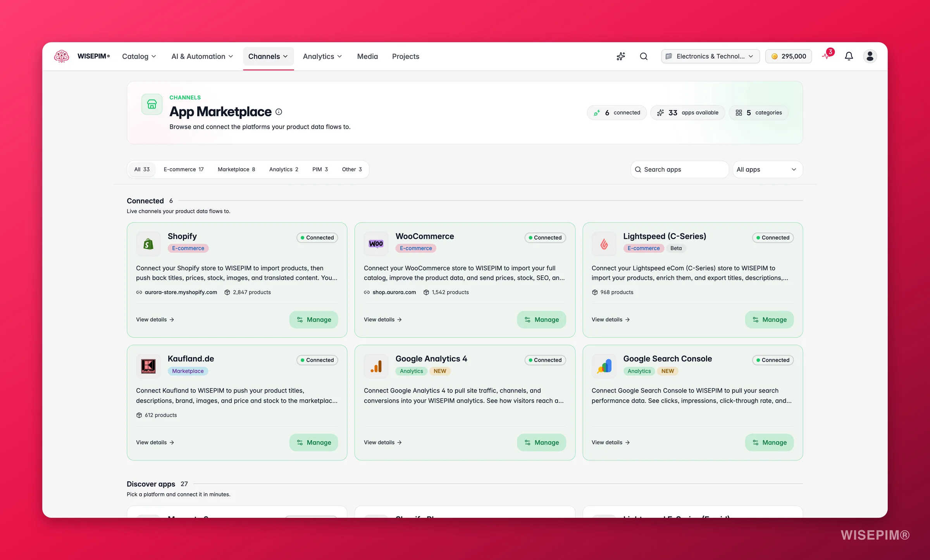This screenshot has height=560, width=930.
Task: Open View details for Shopify
Action: point(155,320)
